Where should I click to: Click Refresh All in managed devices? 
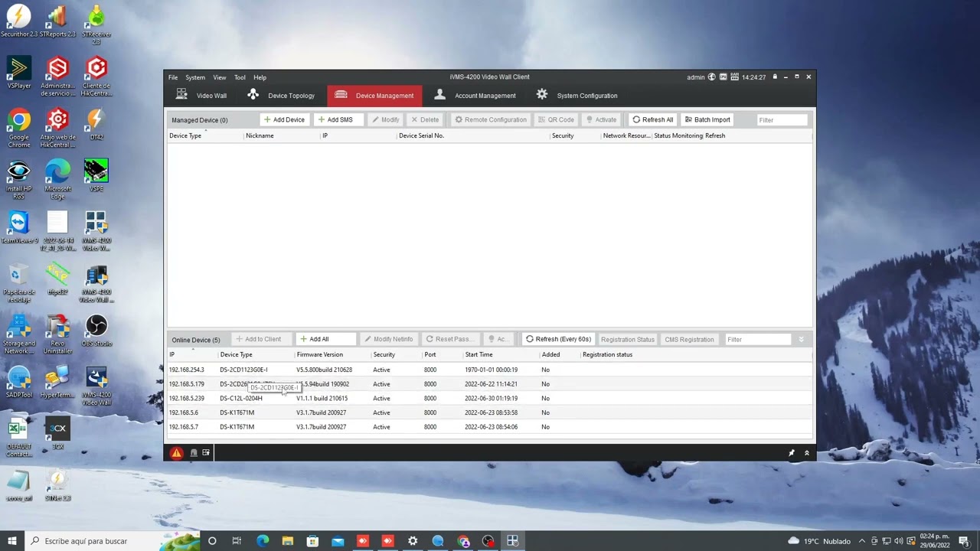coord(653,119)
